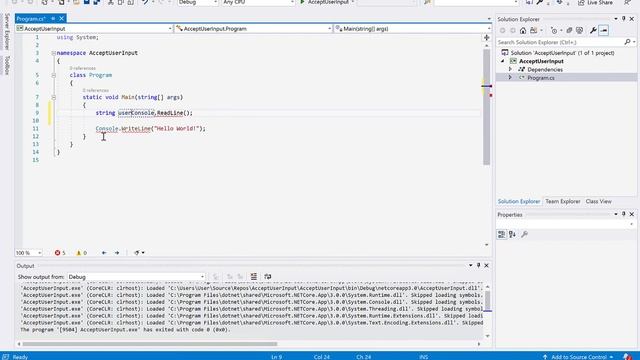
Task: Click the Output vertical scrollbar thumb
Action: 487,301
